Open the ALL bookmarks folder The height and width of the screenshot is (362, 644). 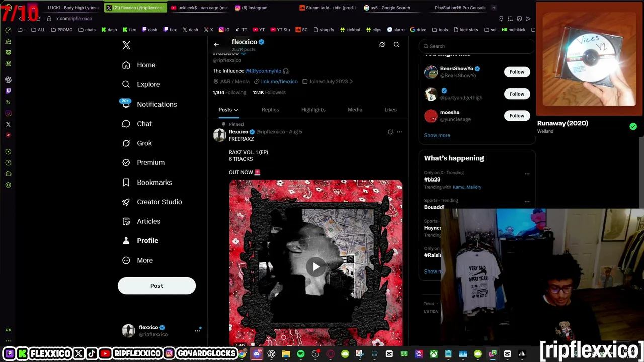click(x=38, y=30)
